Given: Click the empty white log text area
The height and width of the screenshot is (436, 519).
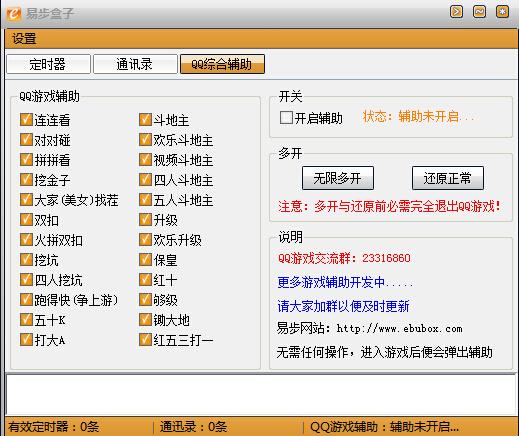Looking at the screenshot, I should pyautogui.click(x=261, y=395).
